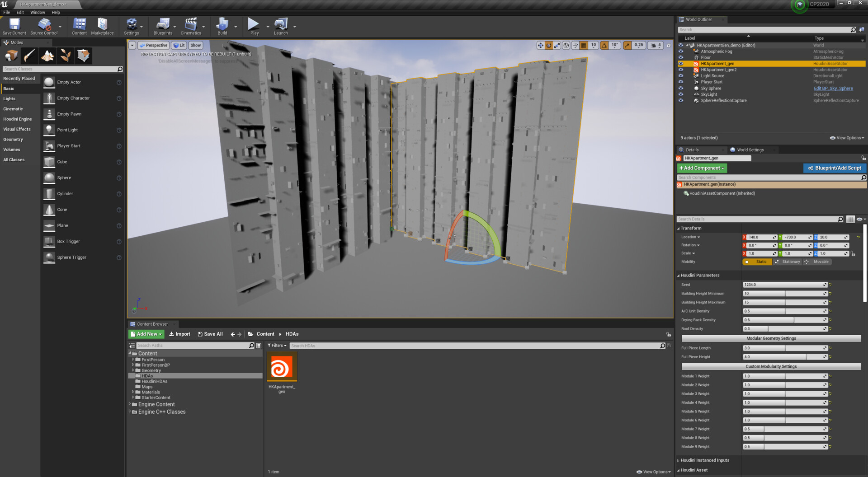Toggle Lit shading mode in the viewport
Screen dimensions: 868x477
point(179,45)
